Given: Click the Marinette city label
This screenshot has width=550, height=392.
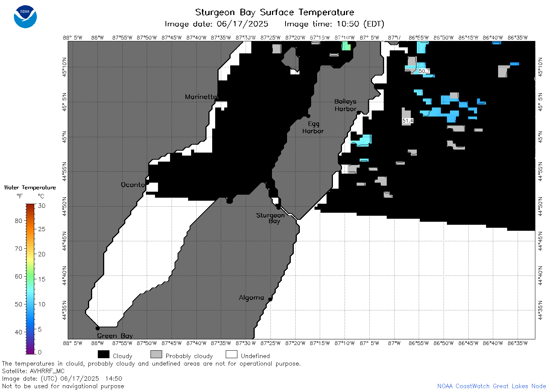Looking at the screenshot, I should tap(201, 97).
